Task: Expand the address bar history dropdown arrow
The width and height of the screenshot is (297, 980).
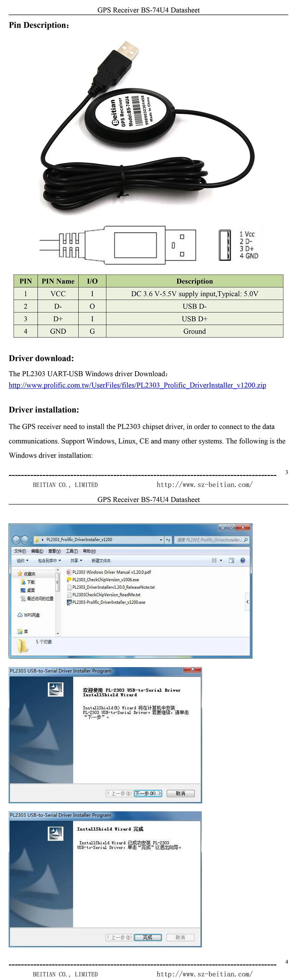Action: [x=161, y=540]
